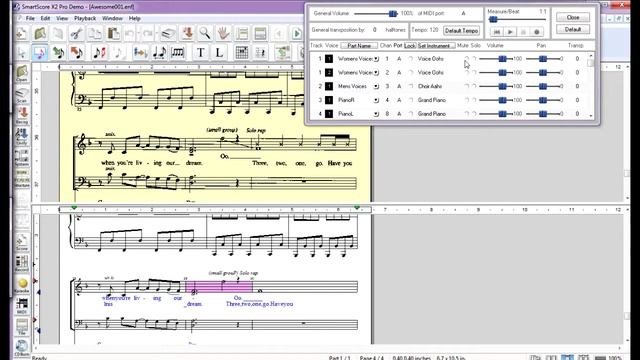Viewport: 640px width, 360px height.
Task: Mute the first Womens Voices track
Action: pyautogui.click(x=467, y=59)
